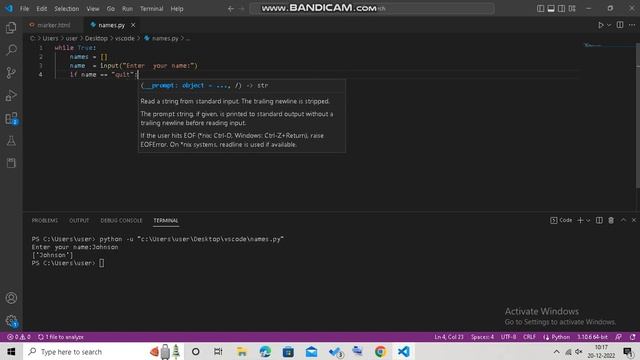This screenshot has height=360, width=640.
Task: Click Ln 4, Col 23 go-to-line indicator
Action: point(449,337)
